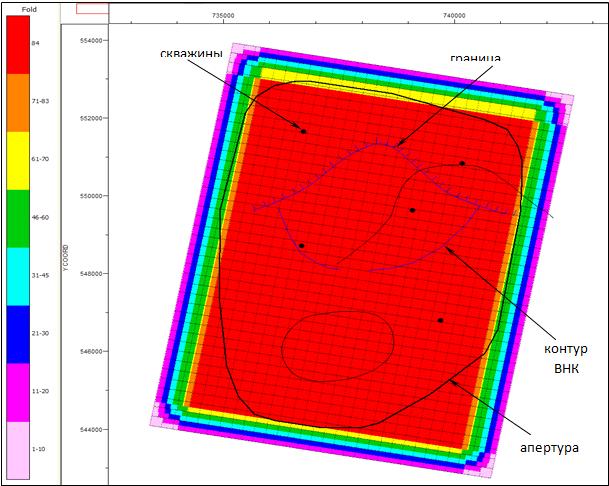Select the 550000 Y-axis tick label
Viewport: 609px width, 486px height.
[92, 196]
